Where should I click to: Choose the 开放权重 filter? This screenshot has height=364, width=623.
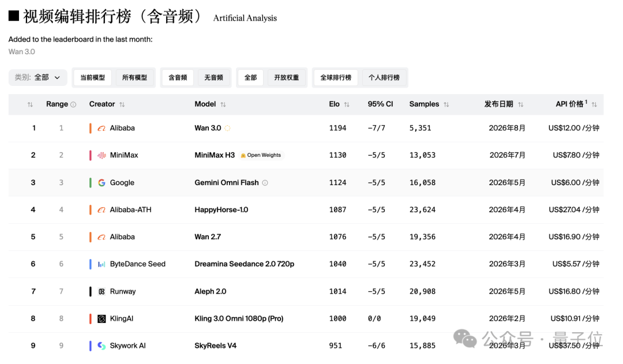tap(287, 77)
